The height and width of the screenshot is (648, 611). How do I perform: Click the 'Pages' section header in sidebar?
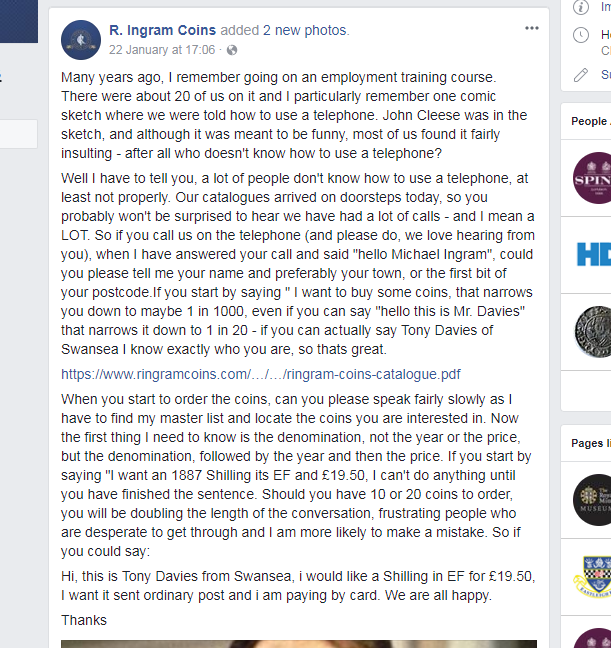click(589, 443)
